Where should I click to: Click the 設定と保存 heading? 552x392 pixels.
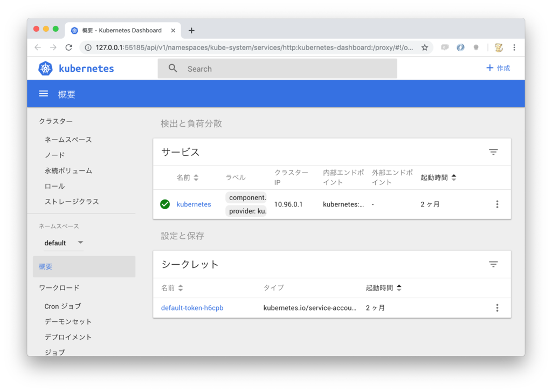coord(182,236)
